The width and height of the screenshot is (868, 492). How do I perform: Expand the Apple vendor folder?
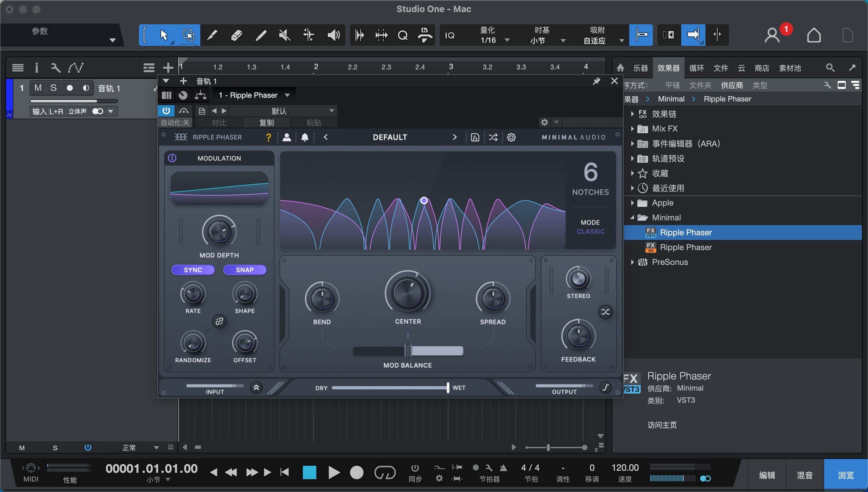pyautogui.click(x=632, y=203)
